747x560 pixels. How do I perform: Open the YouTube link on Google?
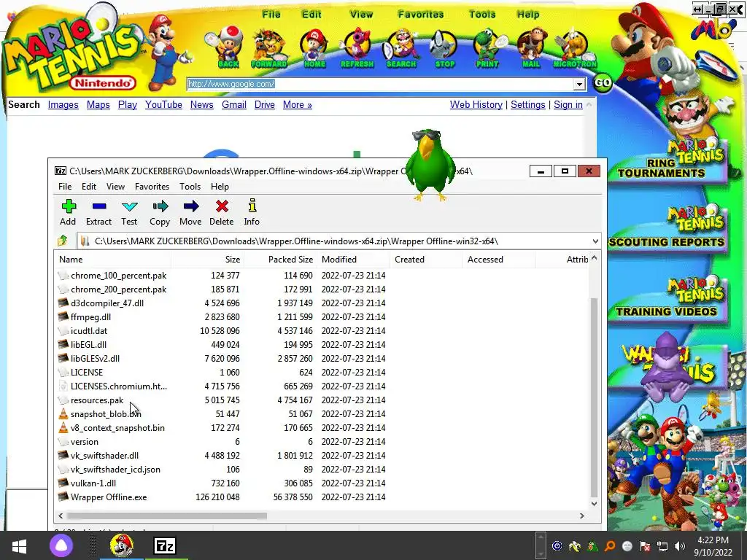coord(163,105)
